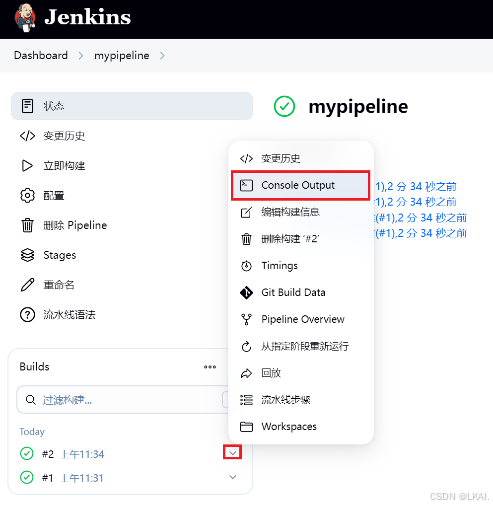493x508 pixels.
Task: Click the folder Workspaces icon
Action: point(246,427)
